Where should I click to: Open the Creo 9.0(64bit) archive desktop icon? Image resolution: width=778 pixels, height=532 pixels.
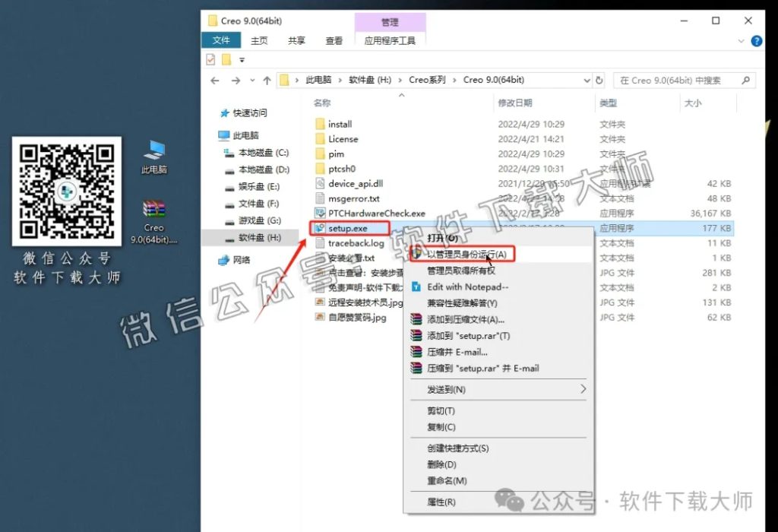[x=153, y=222]
